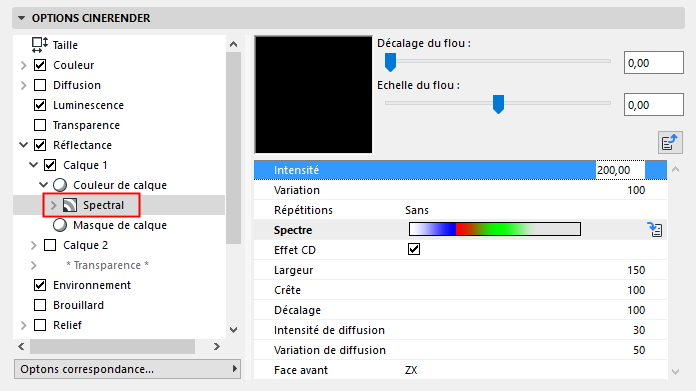Enable the Diffusion checkbox
This screenshot has height=391, width=696.
pyautogui.click(x=40, y=85)
